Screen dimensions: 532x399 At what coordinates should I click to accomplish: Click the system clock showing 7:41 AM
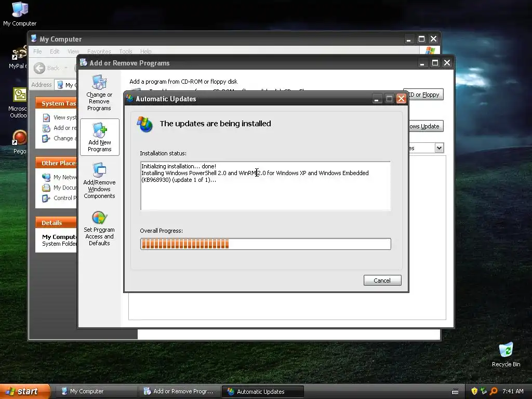[513, 391]
